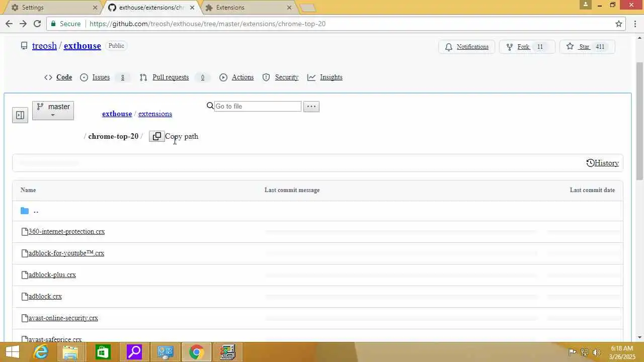Bookmark this page with the star icon

[x=619, y=24]
